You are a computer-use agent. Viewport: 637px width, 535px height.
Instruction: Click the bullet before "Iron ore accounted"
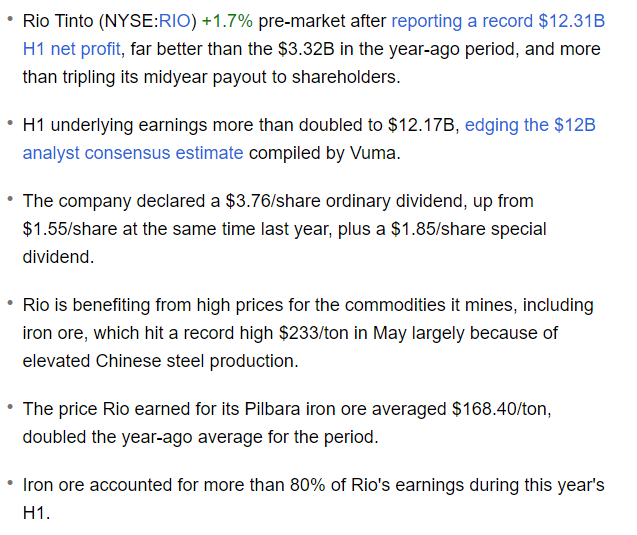coord(10,483)
